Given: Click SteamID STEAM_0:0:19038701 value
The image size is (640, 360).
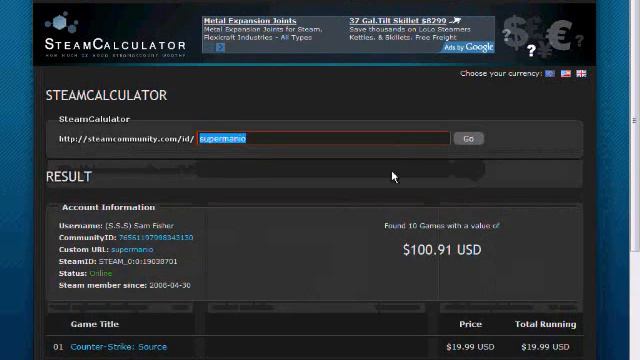Looking at the screenshot, I should point(138,262).
